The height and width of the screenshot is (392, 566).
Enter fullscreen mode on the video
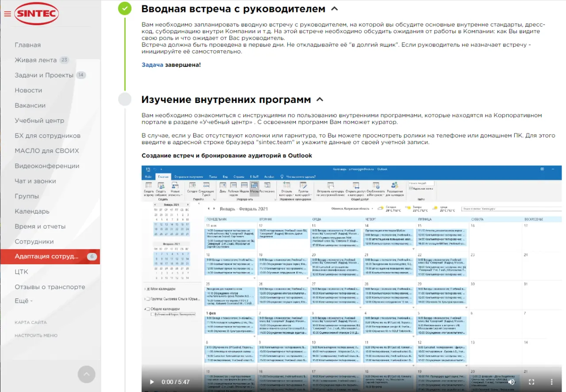532,382
